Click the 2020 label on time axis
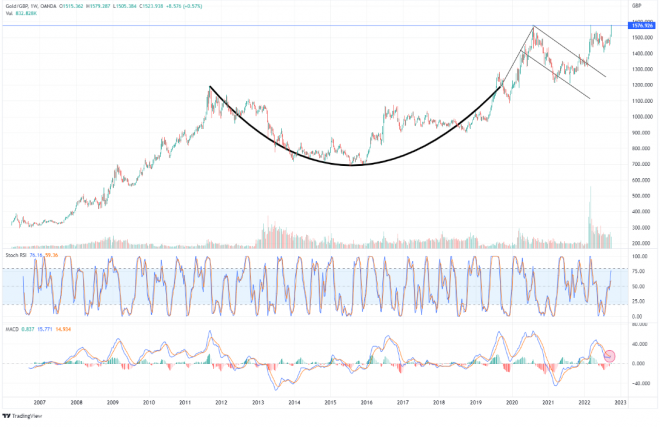This screenshot has width=660, height=427. click(x=512, y=402)
